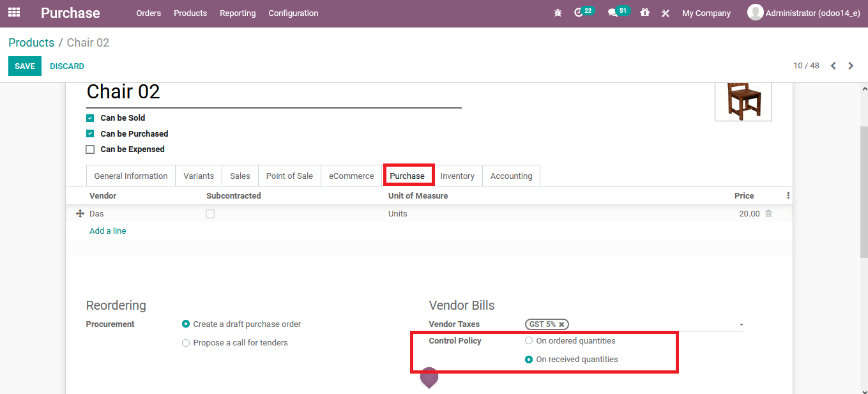Open the Products menu
The height and width of the screenshot is (394, 868).
(x=190, y=13)
